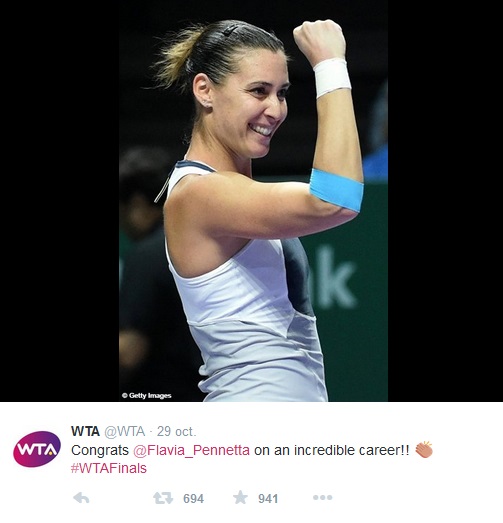Retweet using the retweet arrows icon
The image size is (503, 523).
coord(163,498)
